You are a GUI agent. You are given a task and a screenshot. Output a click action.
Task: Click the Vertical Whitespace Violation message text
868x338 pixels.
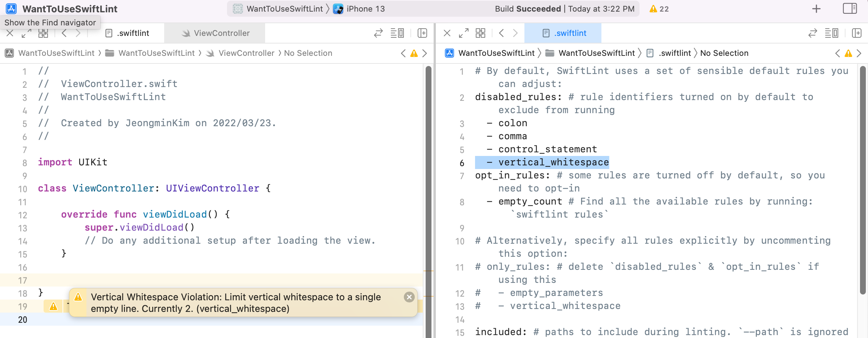click(x=236, y=303)
